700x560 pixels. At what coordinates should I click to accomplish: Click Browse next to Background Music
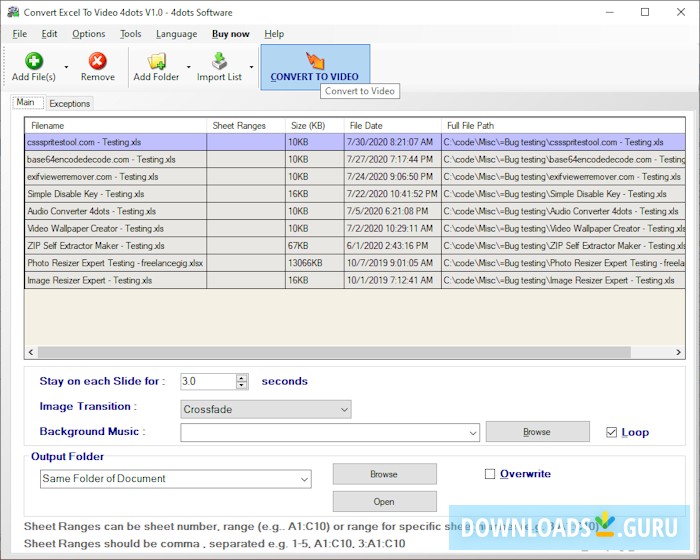click(537, 432)
